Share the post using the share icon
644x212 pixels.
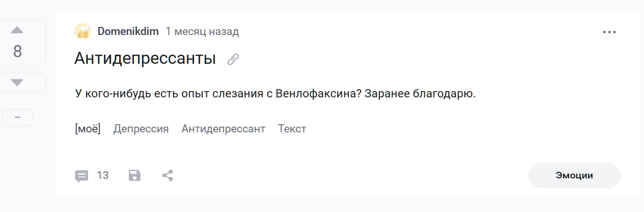[168, 176]
